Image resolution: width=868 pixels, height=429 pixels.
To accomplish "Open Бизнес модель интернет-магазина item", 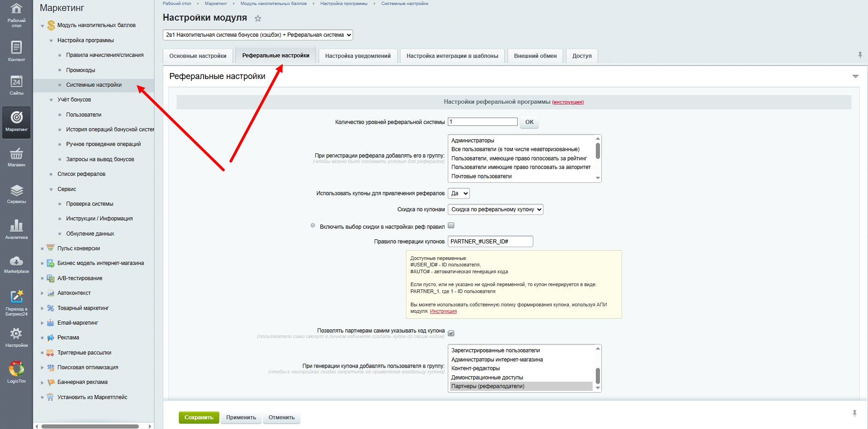I will (100, 263).
